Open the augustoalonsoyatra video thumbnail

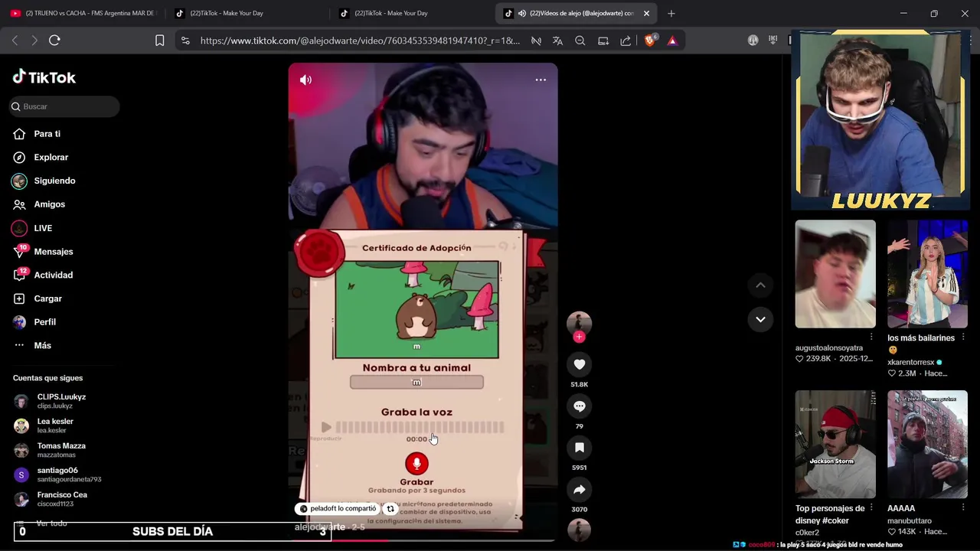(835, 274)
